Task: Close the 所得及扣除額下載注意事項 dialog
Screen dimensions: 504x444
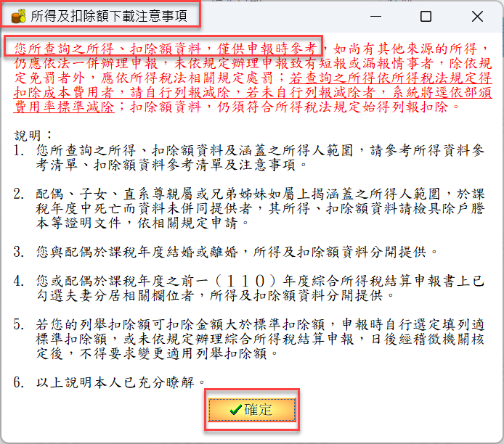Action: pos(477,17)
